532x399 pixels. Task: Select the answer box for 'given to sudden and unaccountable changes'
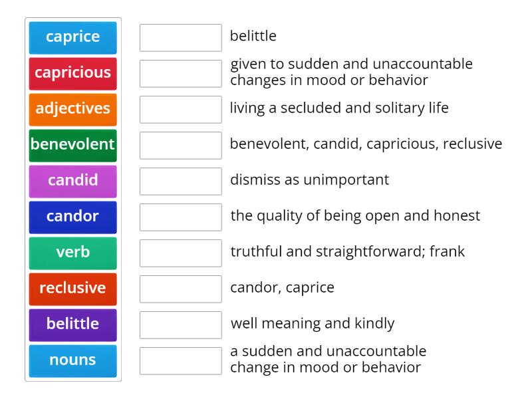(181, 74)
